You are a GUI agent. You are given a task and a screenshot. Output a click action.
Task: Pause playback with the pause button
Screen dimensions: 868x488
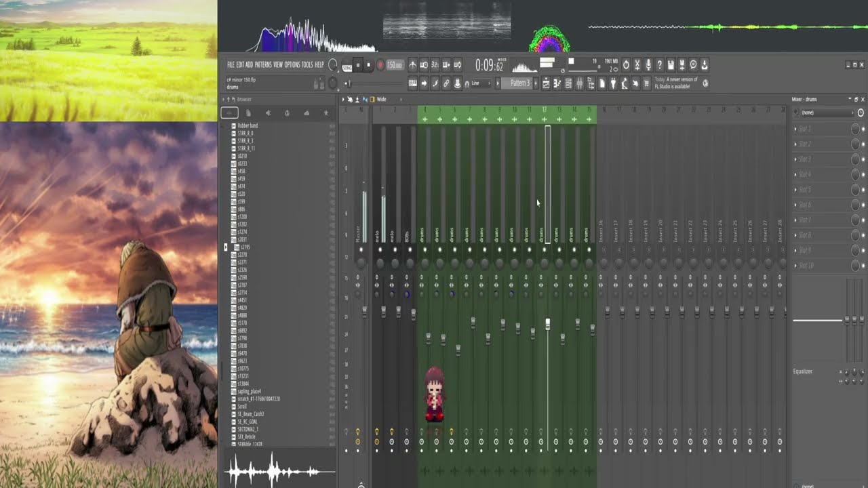coord(358,65)
